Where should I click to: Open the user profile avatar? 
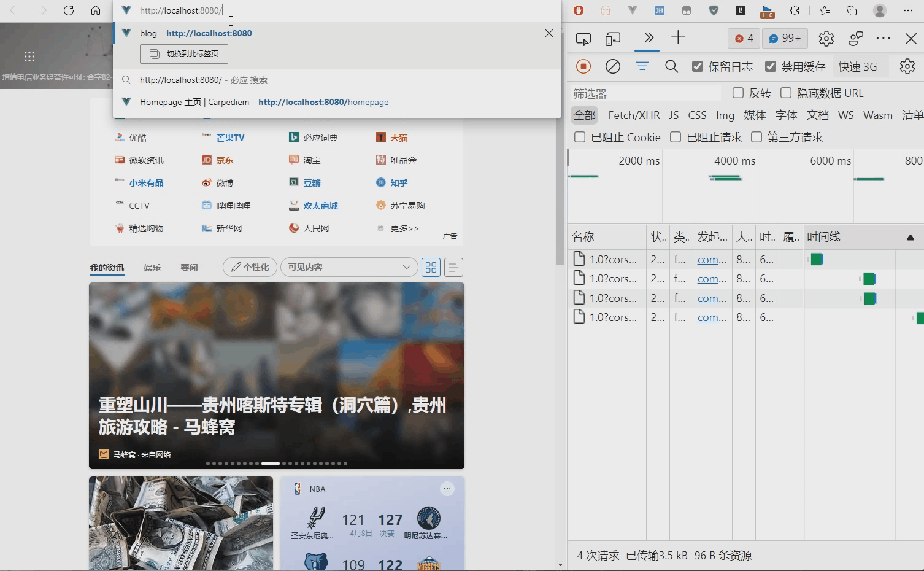(x=880, y=10)
